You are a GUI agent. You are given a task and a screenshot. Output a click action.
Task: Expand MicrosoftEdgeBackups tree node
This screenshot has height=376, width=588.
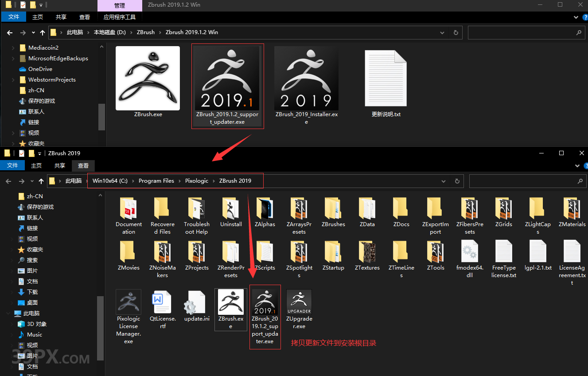click(14, 58)
